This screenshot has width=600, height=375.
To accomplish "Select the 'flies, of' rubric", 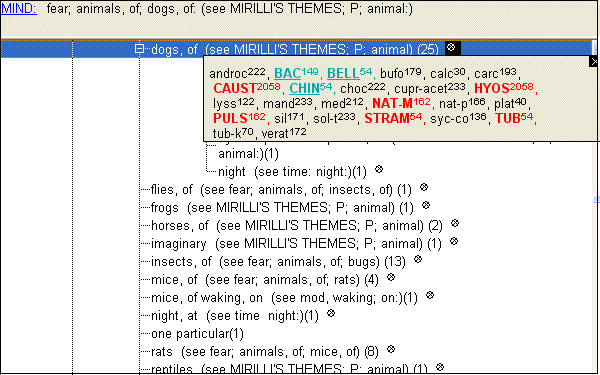I will pyautogui.click(x=281, y=190).
